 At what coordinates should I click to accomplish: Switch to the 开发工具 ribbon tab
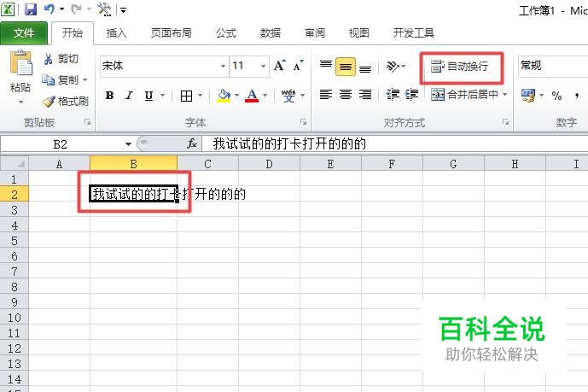414,33
